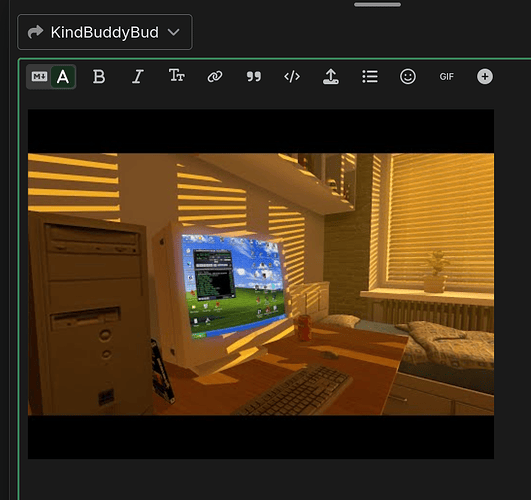Open the emoji picker
Screen dimensions: 531x500
click(x=408, y=77)
